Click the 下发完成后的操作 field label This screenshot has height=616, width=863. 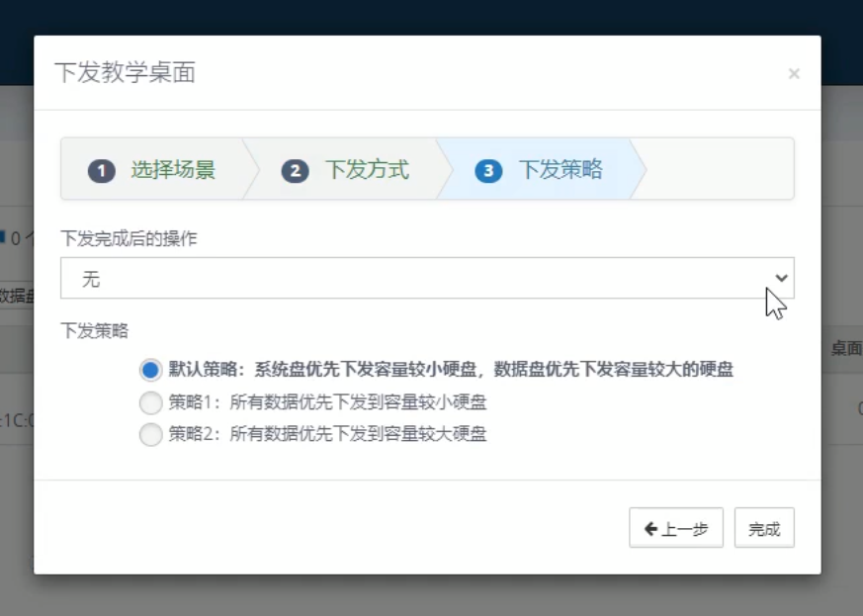(129, 238)
